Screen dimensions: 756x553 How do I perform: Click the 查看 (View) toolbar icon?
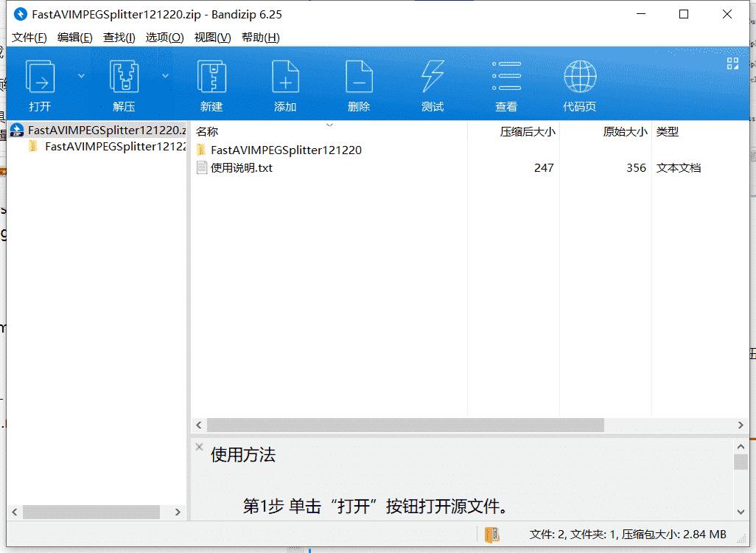click(x=506, y=76)
